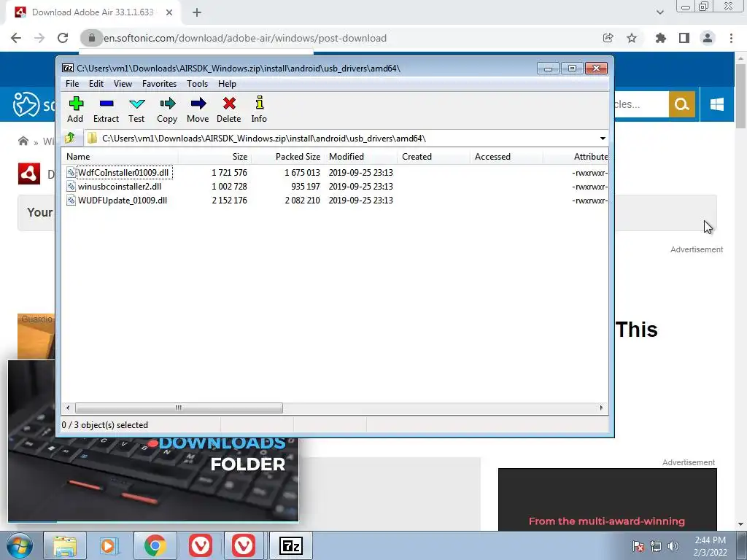Viewport: 747px width, 560px height.
Task: Open the Windows Start button
Action: coord(19,545)
